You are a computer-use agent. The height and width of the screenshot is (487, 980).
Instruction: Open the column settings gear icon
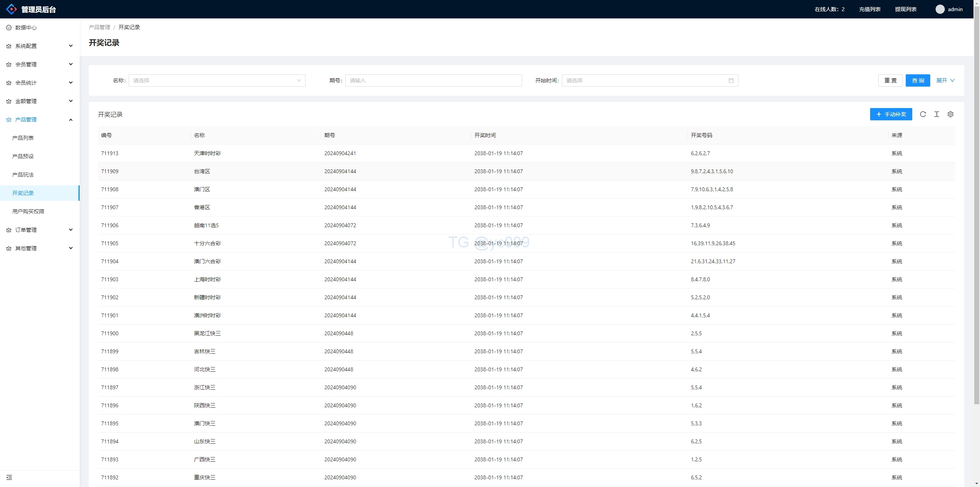pyautogui.click(x=950, y=114)
